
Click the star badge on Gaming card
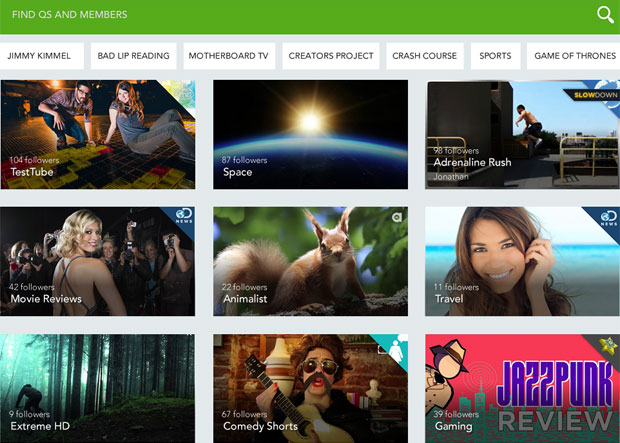(609, 345)
